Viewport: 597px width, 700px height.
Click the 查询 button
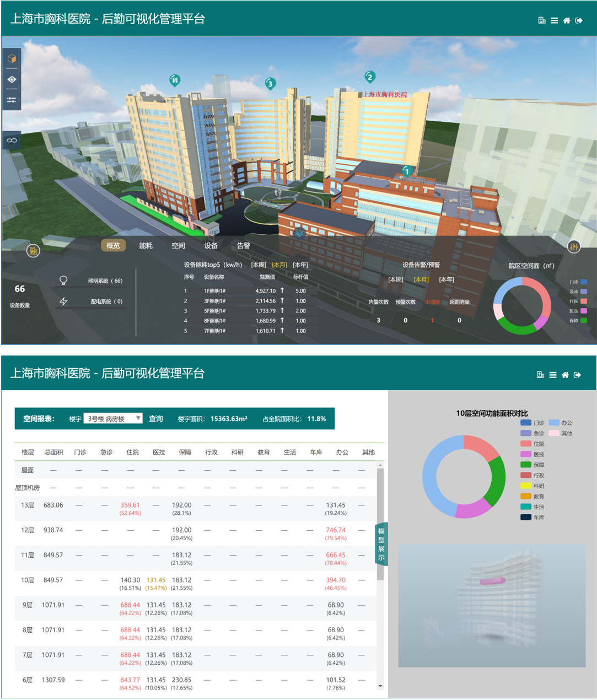[156, 419]
